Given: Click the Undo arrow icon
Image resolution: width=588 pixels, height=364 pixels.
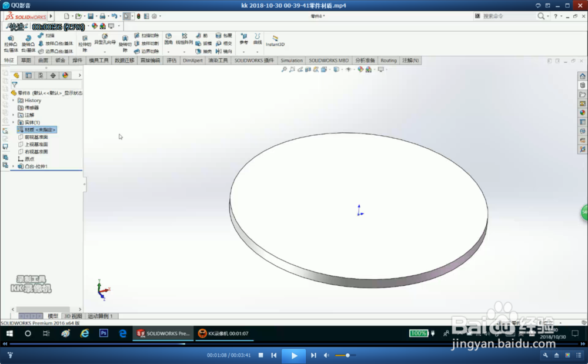Looking at the screenshot, I should (114, 16).
